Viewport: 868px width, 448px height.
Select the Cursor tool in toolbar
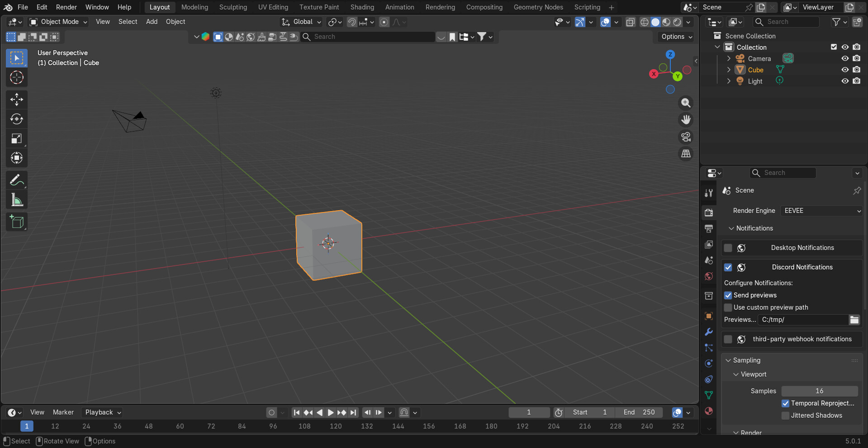point(17,77)
